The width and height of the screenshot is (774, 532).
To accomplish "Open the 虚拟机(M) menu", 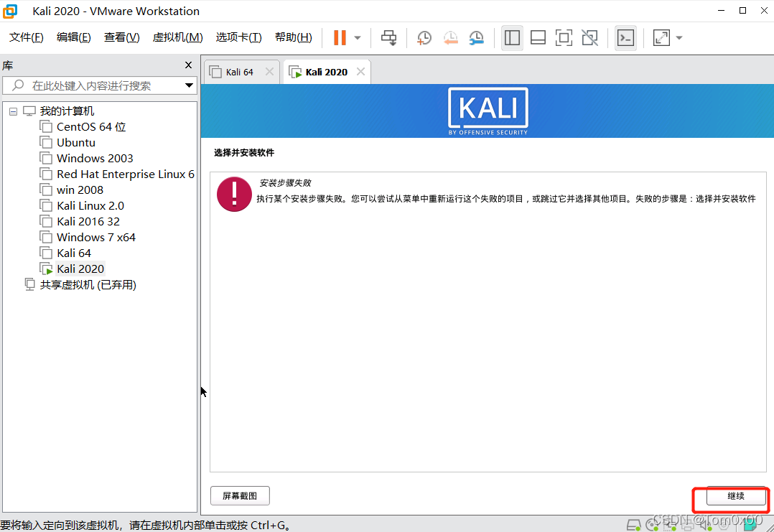I will pos(178,37).
